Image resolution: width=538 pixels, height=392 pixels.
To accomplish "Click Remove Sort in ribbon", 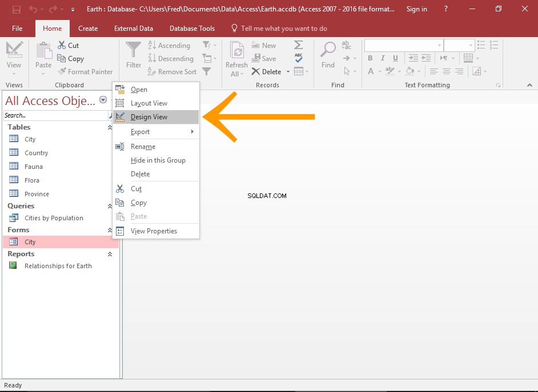I will tap(172, 72).
